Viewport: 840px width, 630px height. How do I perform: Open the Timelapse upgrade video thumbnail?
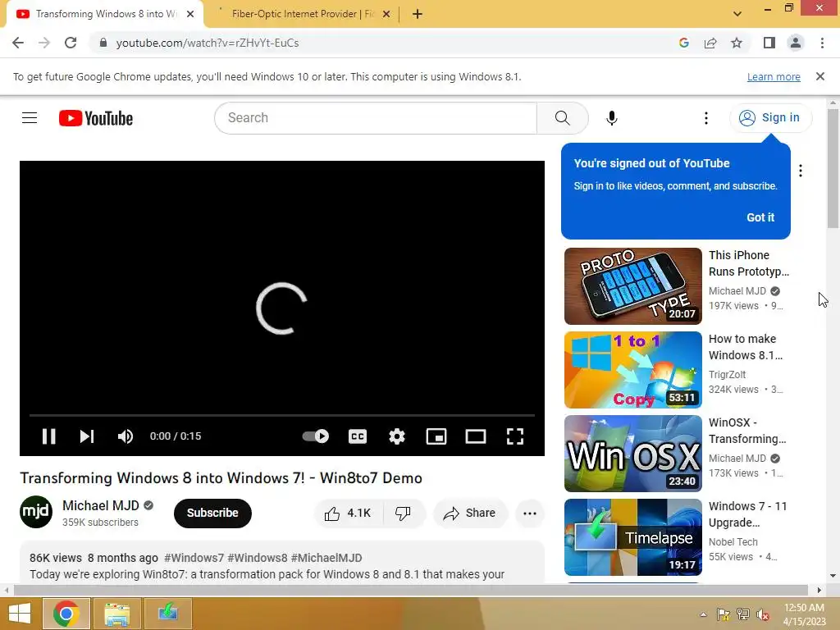point(632,536)
